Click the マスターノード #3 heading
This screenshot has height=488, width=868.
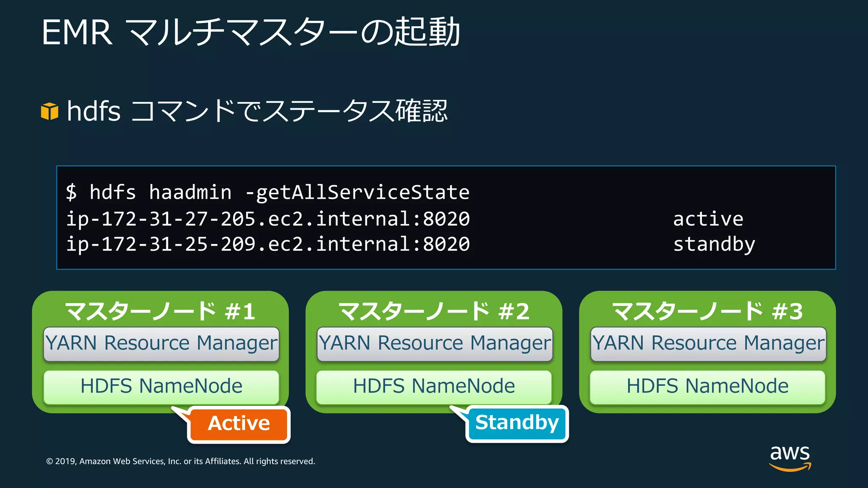(707, 311)
